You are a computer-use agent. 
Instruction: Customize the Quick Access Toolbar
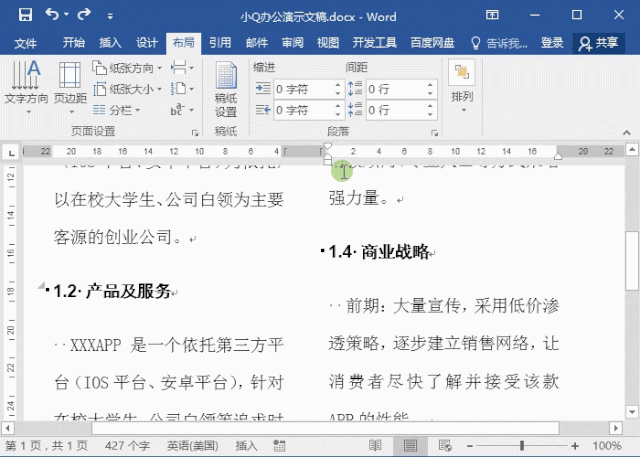tap(110, 16)
